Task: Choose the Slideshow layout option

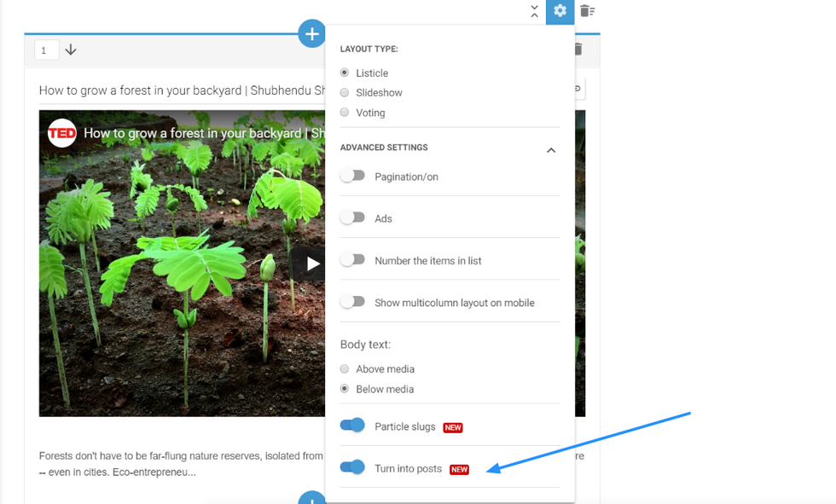Action: [345, 93]
